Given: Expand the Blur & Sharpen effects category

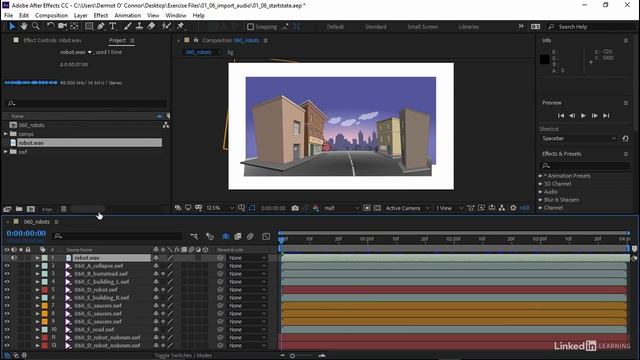Looking at the screenshot, I should (x=540, y=200).
